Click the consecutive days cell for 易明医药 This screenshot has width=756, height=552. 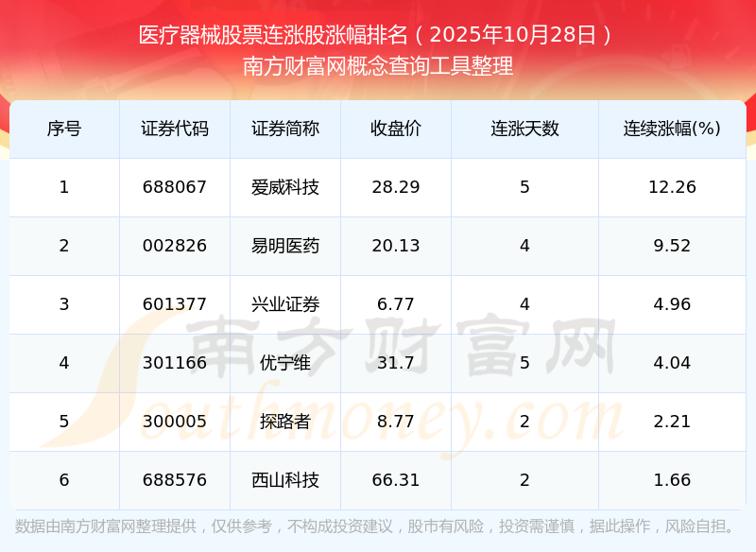click(524, 246)
